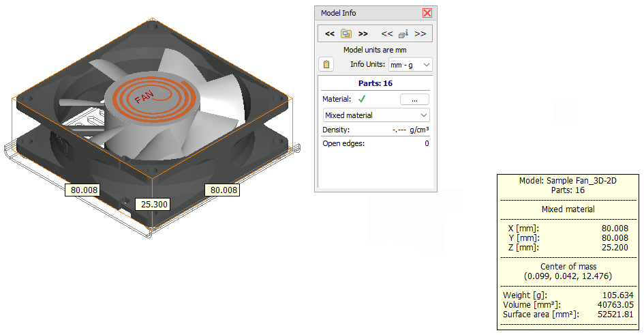
Task: Click the ellipsis button beside Material
Action: (414, 100)
